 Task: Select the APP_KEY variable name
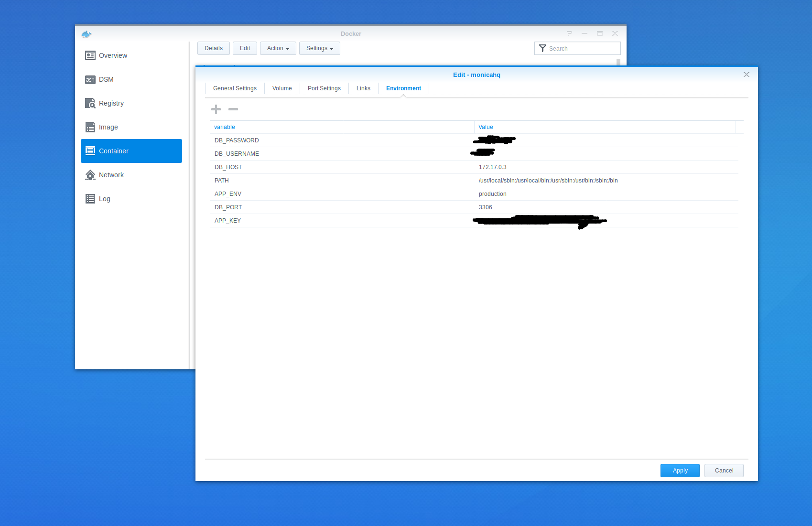click(x=227, y=221)
